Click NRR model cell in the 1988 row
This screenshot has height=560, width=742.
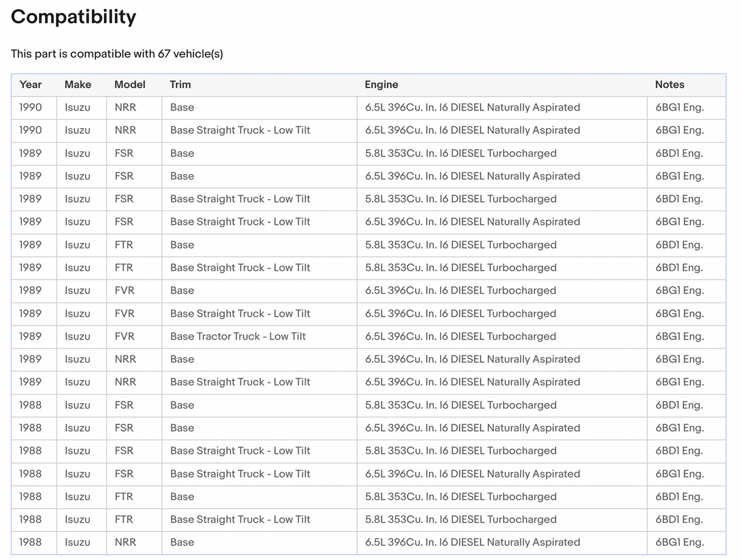pos(125,542)
